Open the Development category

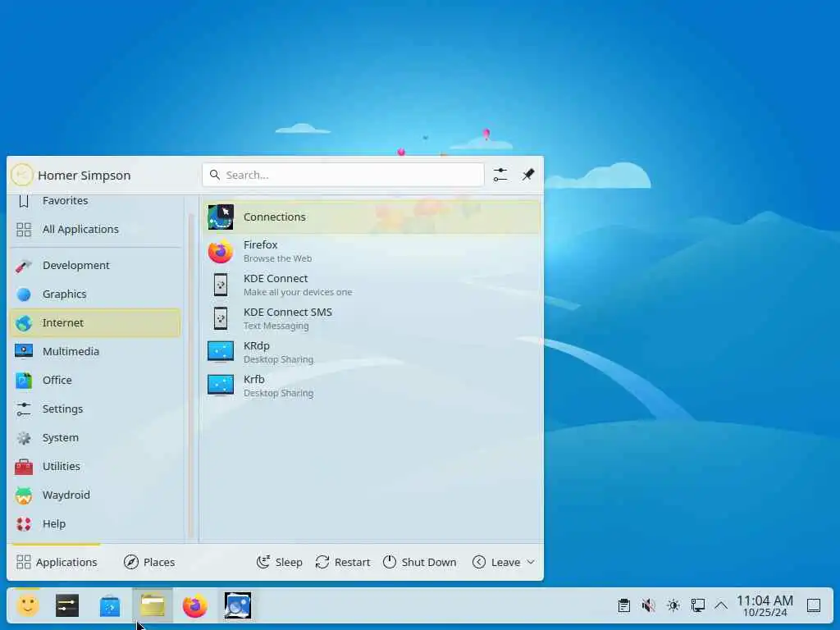[95, 265]
